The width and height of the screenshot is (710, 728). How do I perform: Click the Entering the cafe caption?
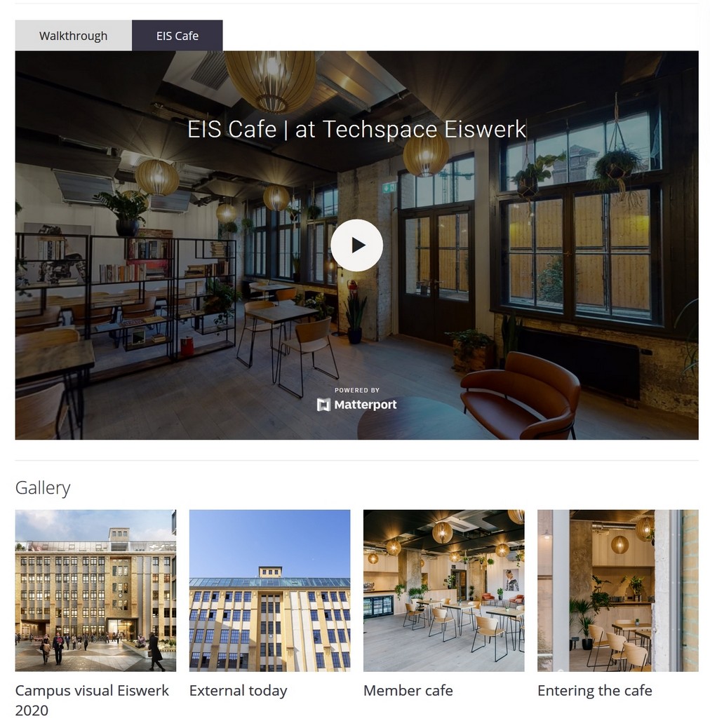[x=595, y=690]
